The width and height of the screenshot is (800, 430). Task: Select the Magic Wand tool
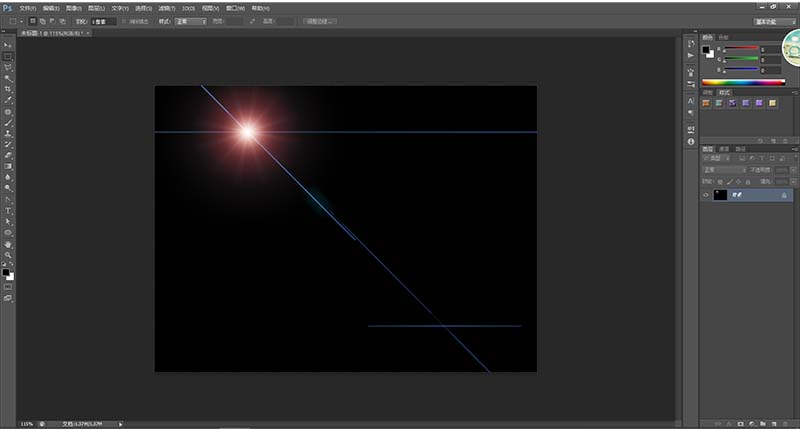click(8, 79)
